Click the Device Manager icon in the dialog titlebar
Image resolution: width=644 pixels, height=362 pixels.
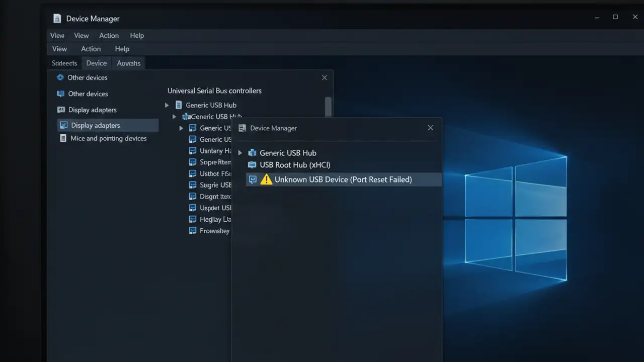coord(242,128)
